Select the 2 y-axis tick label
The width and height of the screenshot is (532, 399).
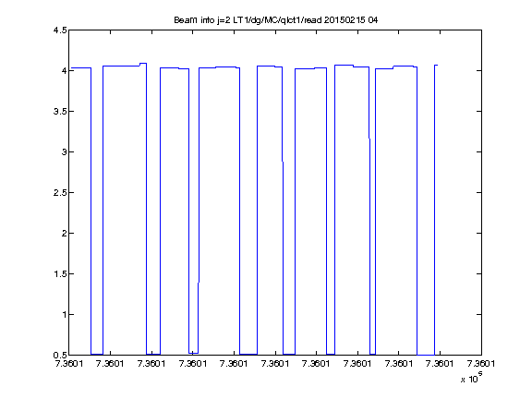point(64,233)
